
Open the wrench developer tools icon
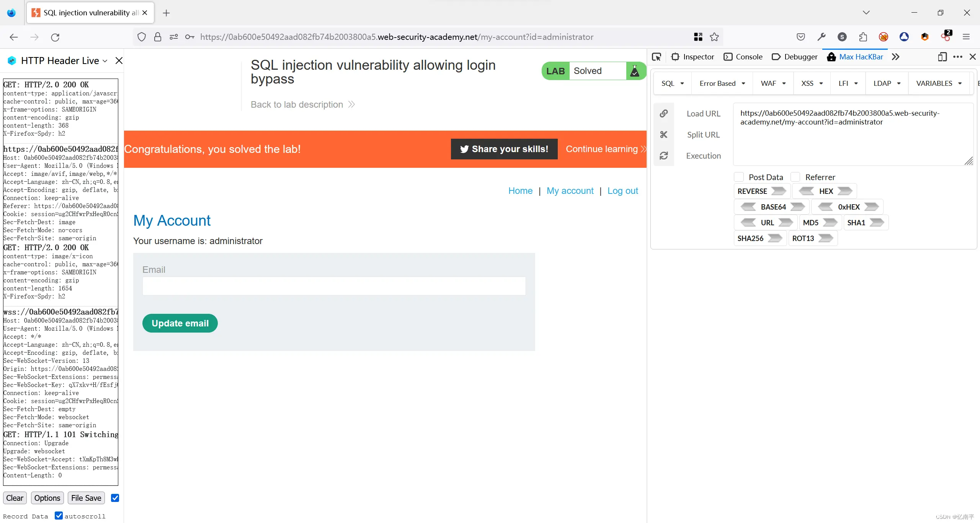point(822,37)
